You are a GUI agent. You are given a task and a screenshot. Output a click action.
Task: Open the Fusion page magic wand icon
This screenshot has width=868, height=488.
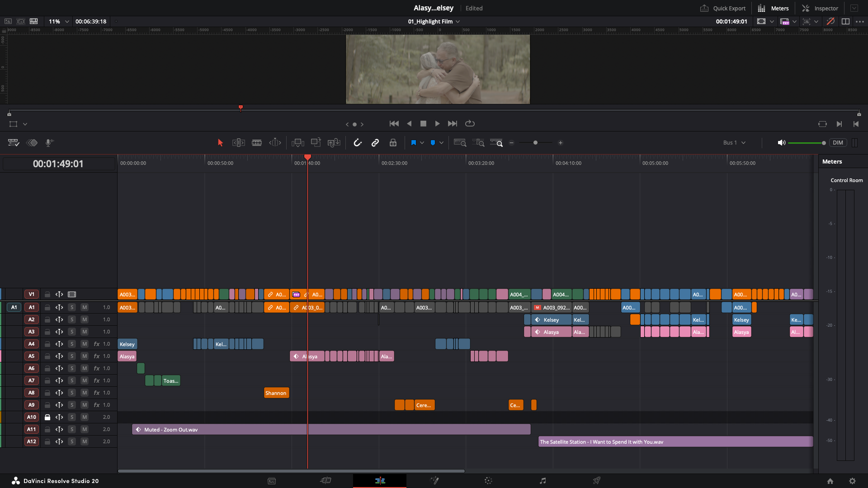pyautogui.click(x=434, y=481)
